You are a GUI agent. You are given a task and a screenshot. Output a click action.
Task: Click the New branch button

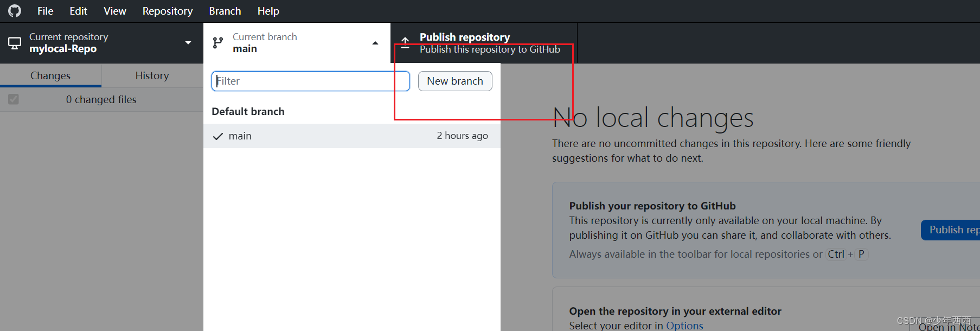click(455, 81)
